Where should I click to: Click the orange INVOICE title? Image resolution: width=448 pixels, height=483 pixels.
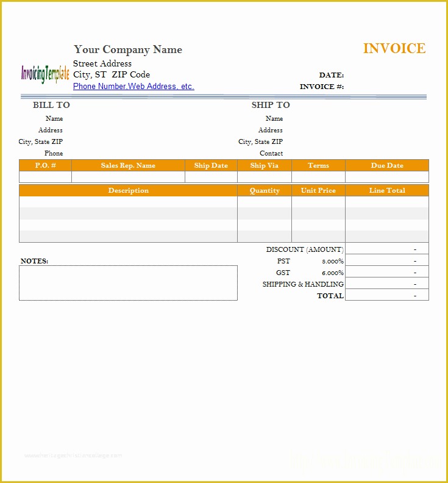pyautogui.click(x=394, y=48)
